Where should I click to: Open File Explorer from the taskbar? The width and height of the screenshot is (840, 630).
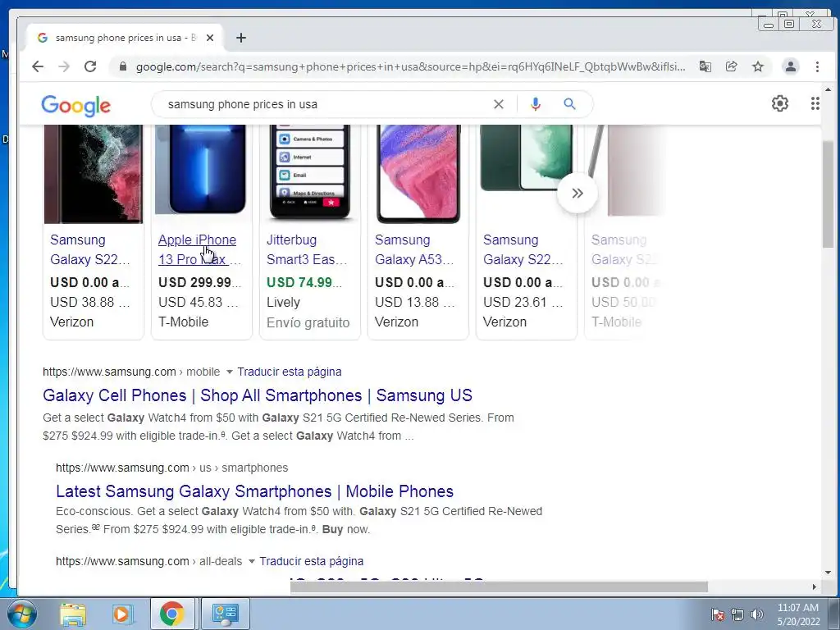point(73,614)
